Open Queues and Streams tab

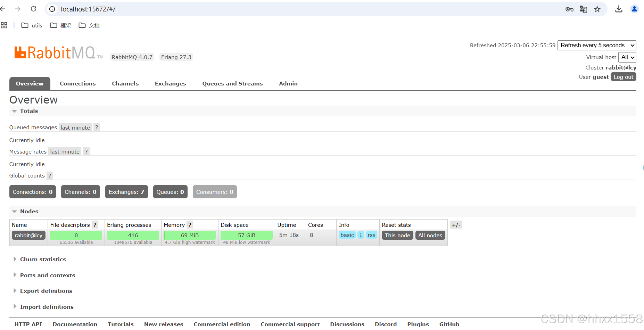pos(232,84)
